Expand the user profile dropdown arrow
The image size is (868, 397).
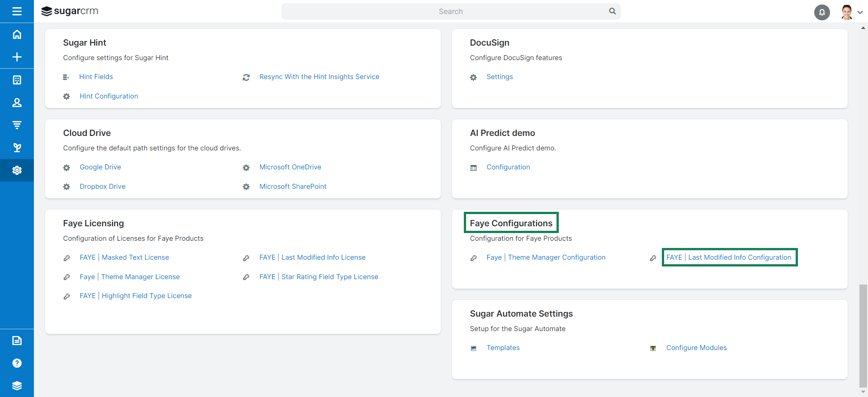[x=860, y=13]
